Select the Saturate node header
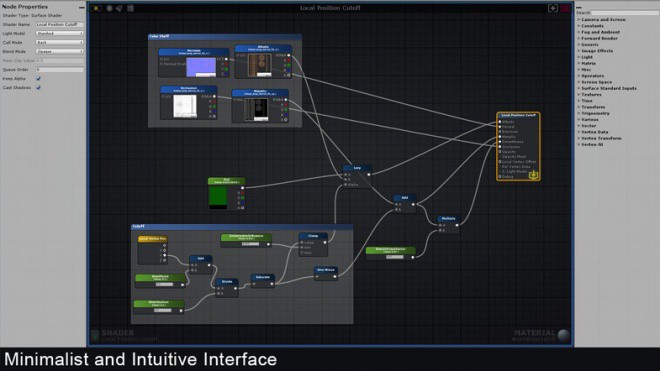 [263, 278]
